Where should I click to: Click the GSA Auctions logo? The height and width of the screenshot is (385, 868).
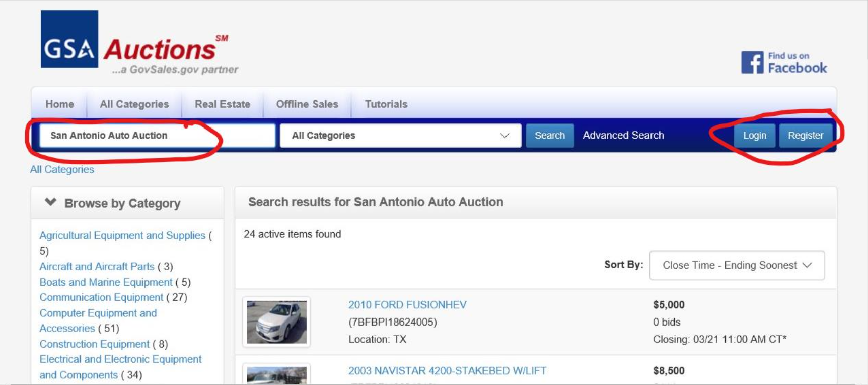(x=139, y=43)
